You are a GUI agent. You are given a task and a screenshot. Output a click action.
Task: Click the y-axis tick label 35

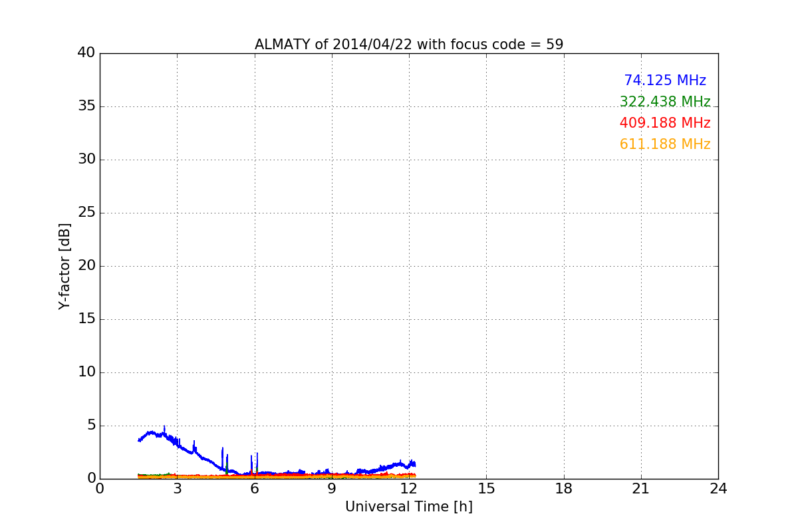86,106
